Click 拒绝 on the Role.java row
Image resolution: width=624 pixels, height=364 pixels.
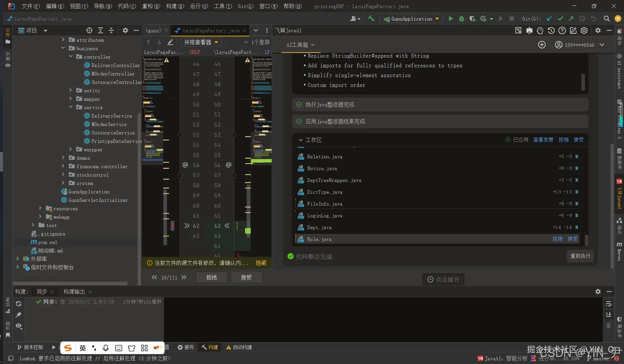(557, 239)
